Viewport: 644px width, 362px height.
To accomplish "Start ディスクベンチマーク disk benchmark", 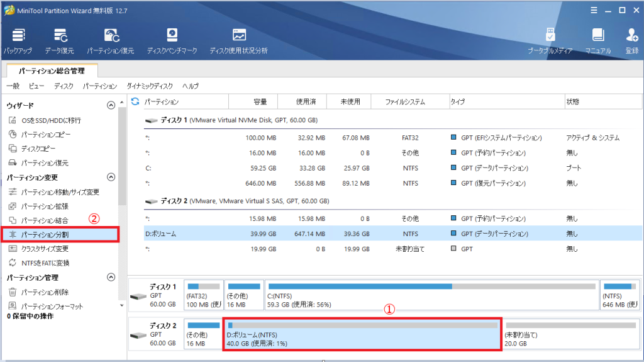I will (x=172, y=41).
